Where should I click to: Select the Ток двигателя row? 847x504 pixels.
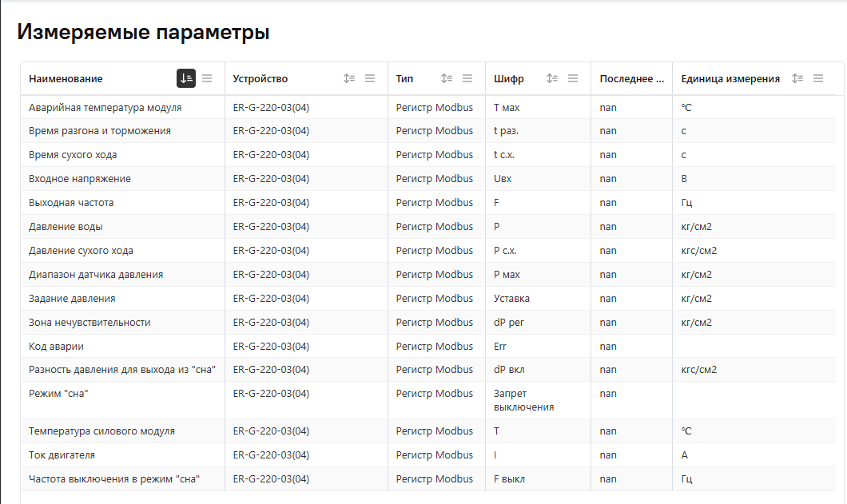pyautogui.click(x=62, y=455)
